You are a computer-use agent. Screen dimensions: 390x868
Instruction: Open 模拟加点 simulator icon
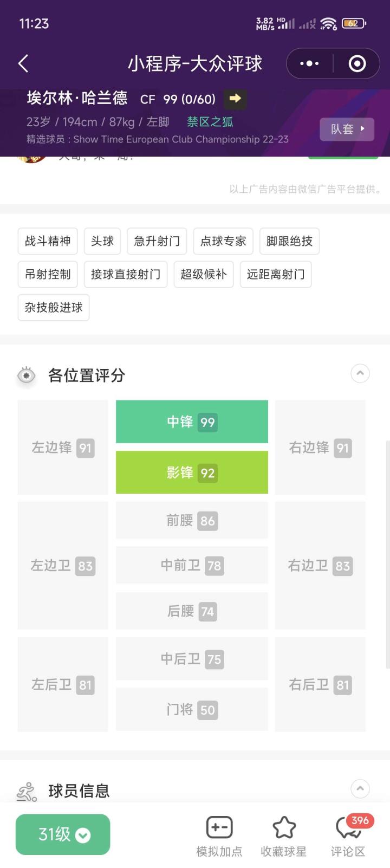point(219,828)
